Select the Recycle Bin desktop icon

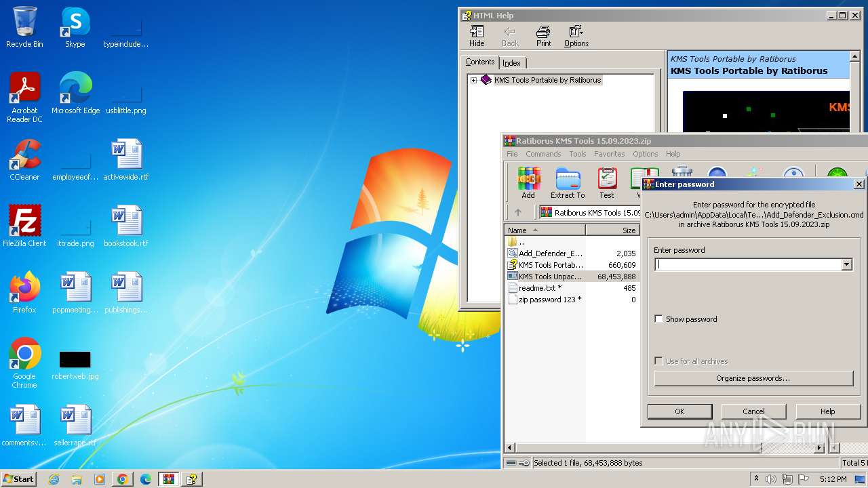click(x=24, y=28)
